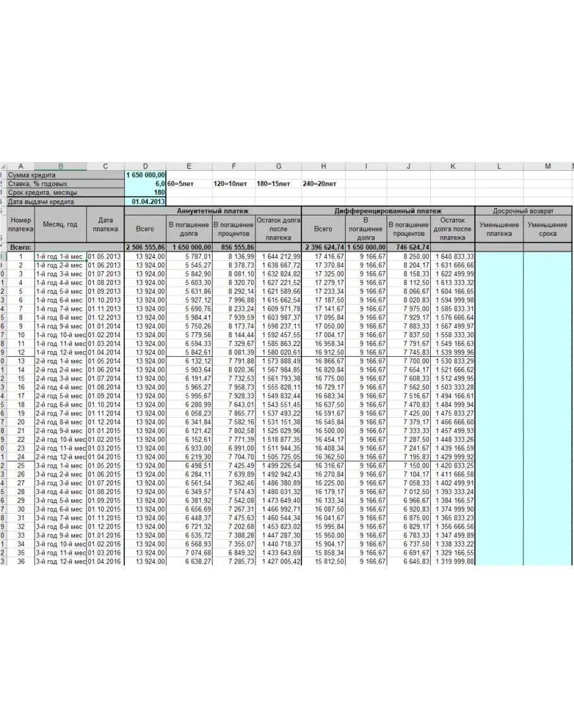Select annuity total cell 2 506 555,86
This screenshot has width=574, height=728.
pyautogui.click(x=146, y=248)
